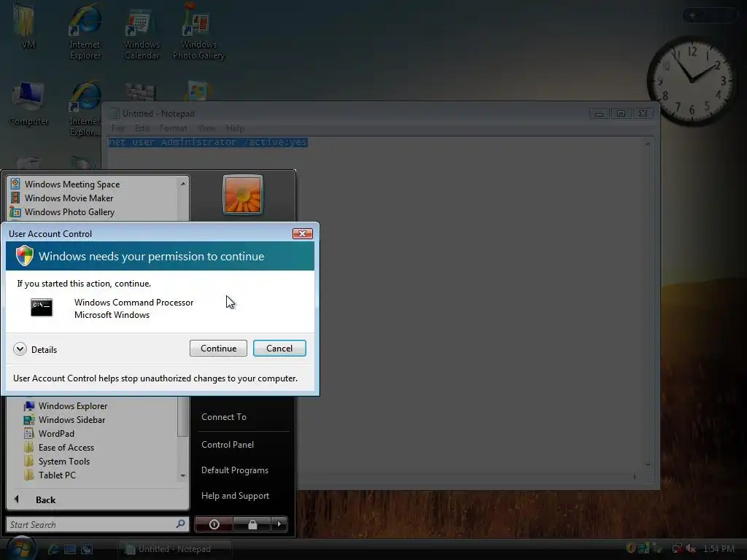Click the Internet Explorer desktop icon in the top row
The height and width of the screenshot is (560, 747).
point(85,32)
